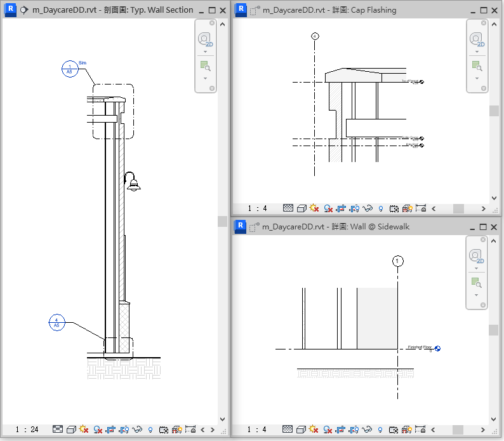Click Reveal Constraints icon in Wall @ Sidewalk view
Screen dimensions: 504x441
pyautogui.click(x=420, y=429)
